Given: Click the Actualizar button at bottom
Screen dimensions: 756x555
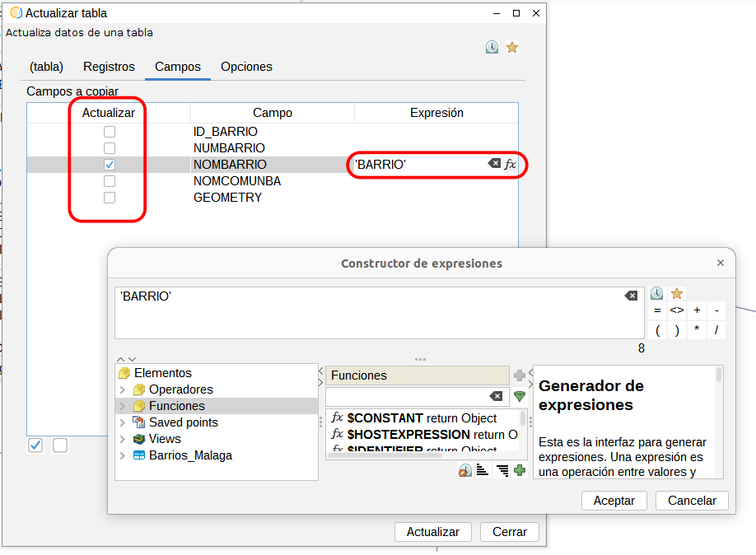Looking at the screenshot, I should coord(433,532).
